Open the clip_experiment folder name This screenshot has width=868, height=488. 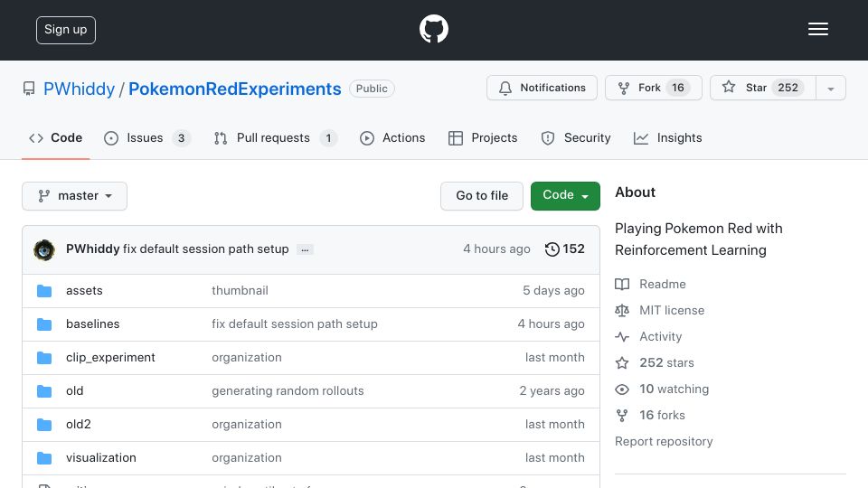click(110, 358)
